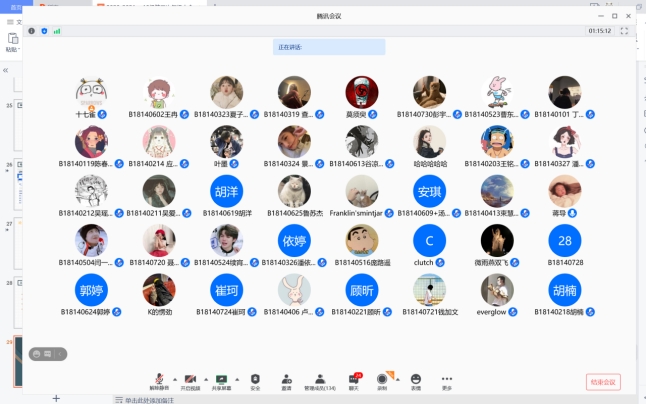Unmute the microphone in meeting toolbar
646x404 pixels.
tap(158, 379)
